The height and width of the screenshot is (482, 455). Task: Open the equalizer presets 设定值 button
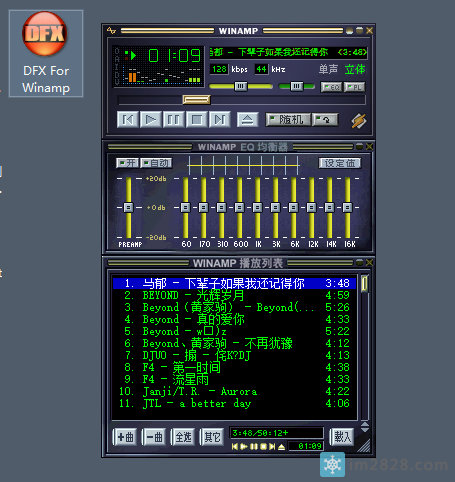pos(340,163)
